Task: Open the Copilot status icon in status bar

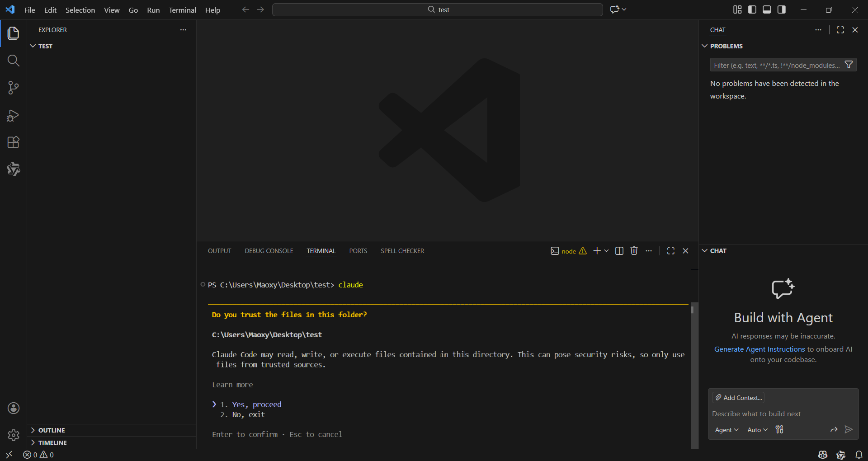Action: pyautogui.click(x=823, y=455)
